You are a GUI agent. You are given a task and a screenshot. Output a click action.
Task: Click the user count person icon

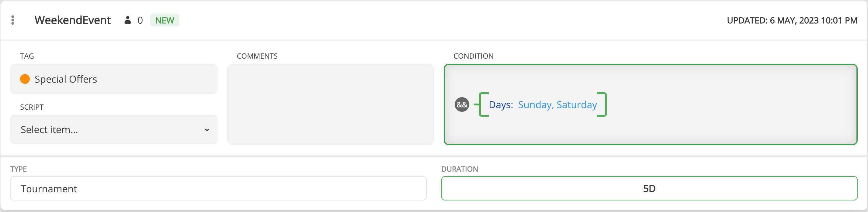coord(128,20)
